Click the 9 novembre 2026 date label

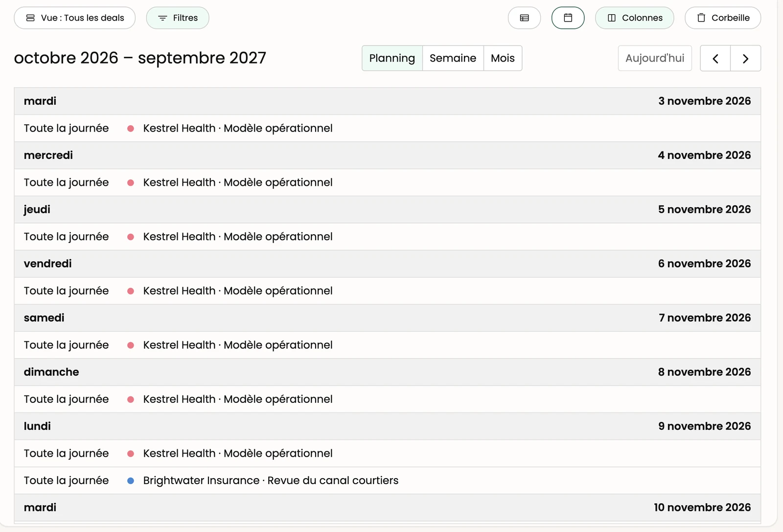[704, 426]
